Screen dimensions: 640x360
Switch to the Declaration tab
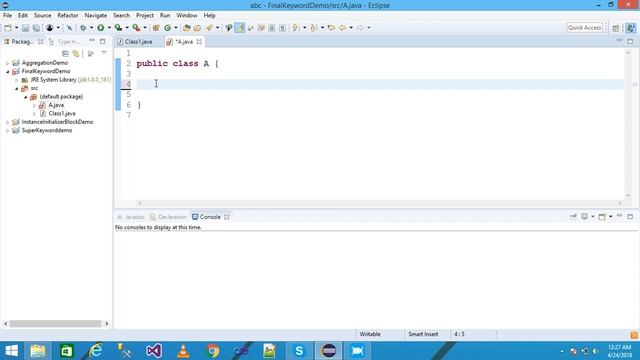click(x=168, y=217)
